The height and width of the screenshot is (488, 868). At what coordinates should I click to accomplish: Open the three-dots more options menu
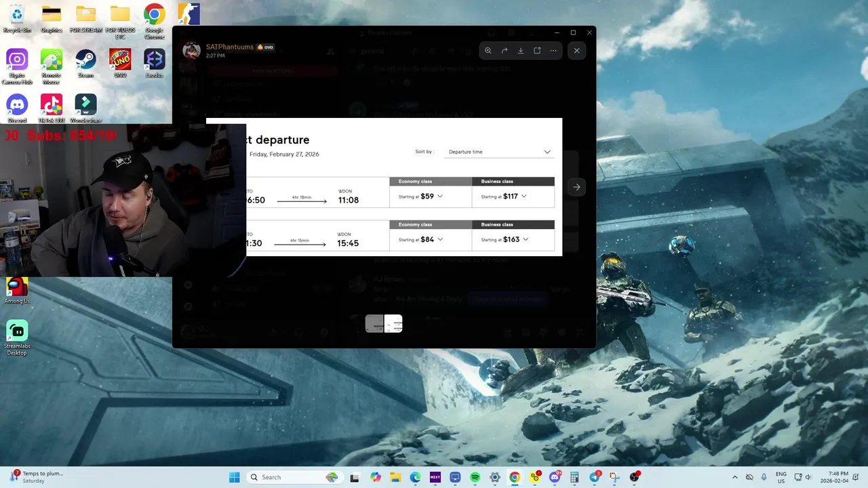click(x=553, y=50)
